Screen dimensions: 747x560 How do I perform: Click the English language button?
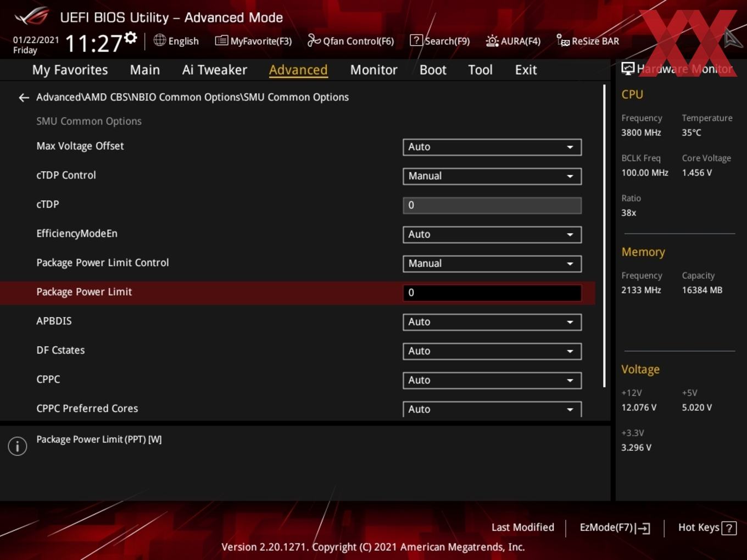(x=183, y=41)
